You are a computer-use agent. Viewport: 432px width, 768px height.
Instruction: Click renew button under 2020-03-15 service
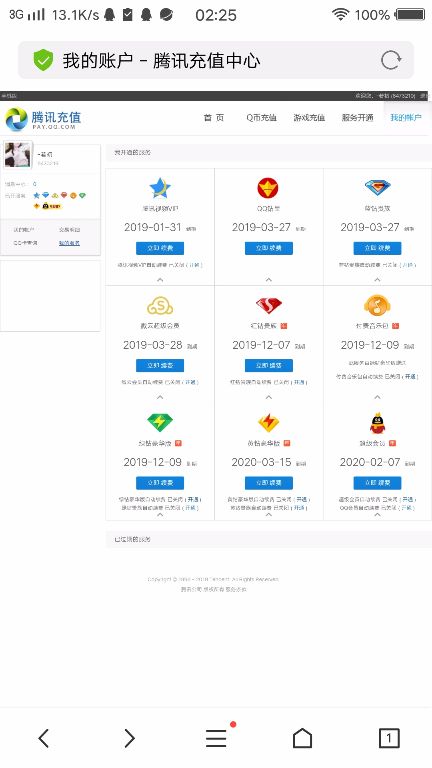(269, 483)
